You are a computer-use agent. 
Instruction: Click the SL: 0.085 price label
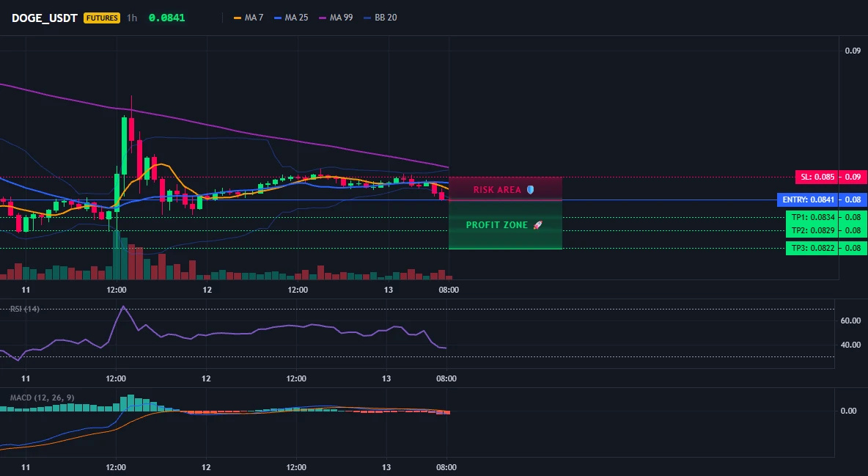click(x=817, y=177)
